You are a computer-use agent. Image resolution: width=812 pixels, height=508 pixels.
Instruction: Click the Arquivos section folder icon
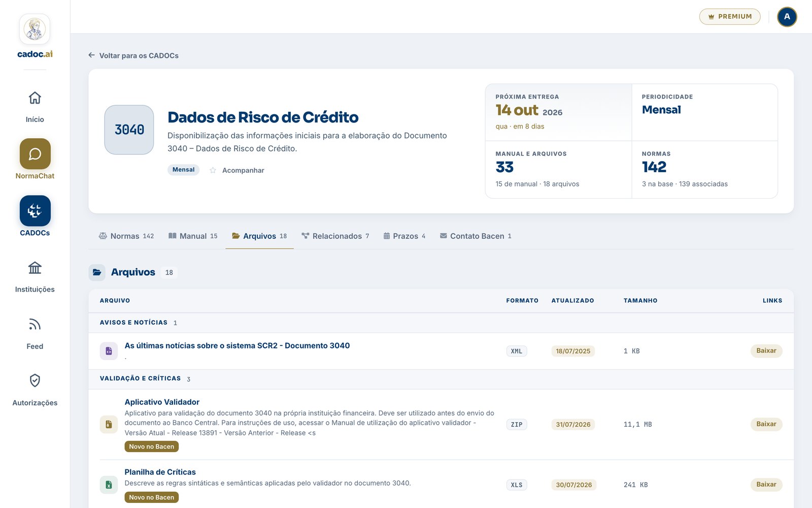pyautogui.click(x=97, y=272)
